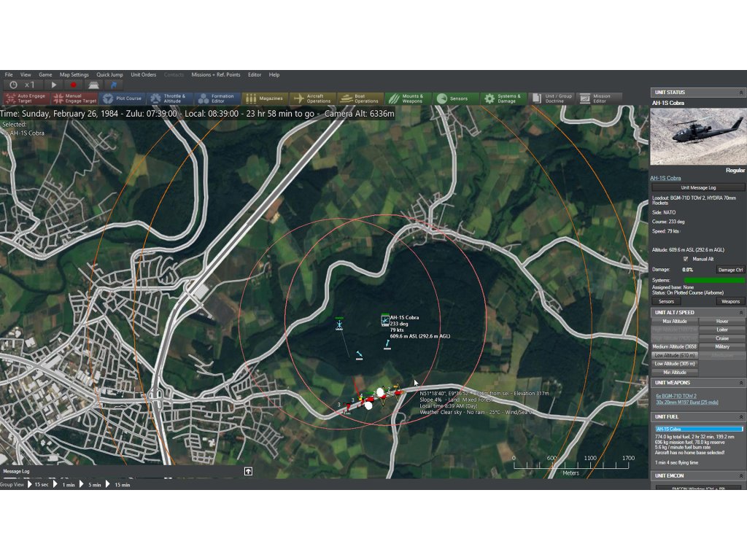Set throttle to Loiter

(x=721, y=330)
